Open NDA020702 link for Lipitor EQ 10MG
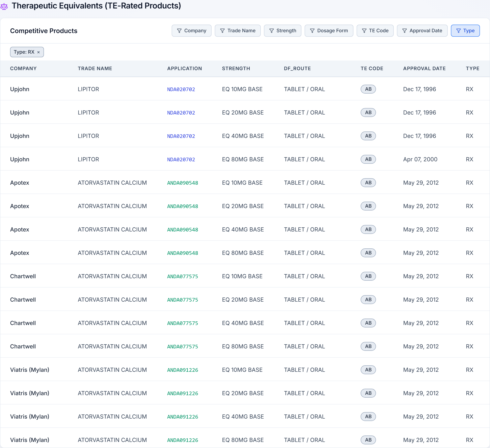The height and width of the screenshot is (448, 490). [x=181, y=90]
